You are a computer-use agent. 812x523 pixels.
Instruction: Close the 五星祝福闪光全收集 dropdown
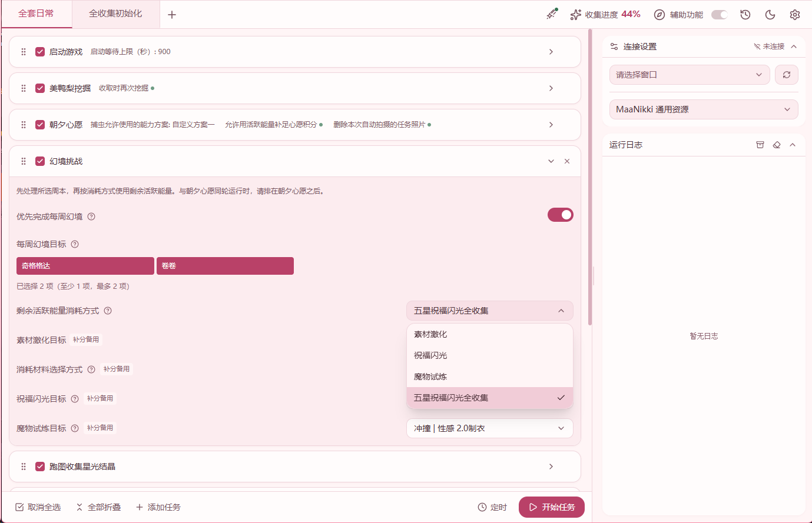(x=490, y=311)
